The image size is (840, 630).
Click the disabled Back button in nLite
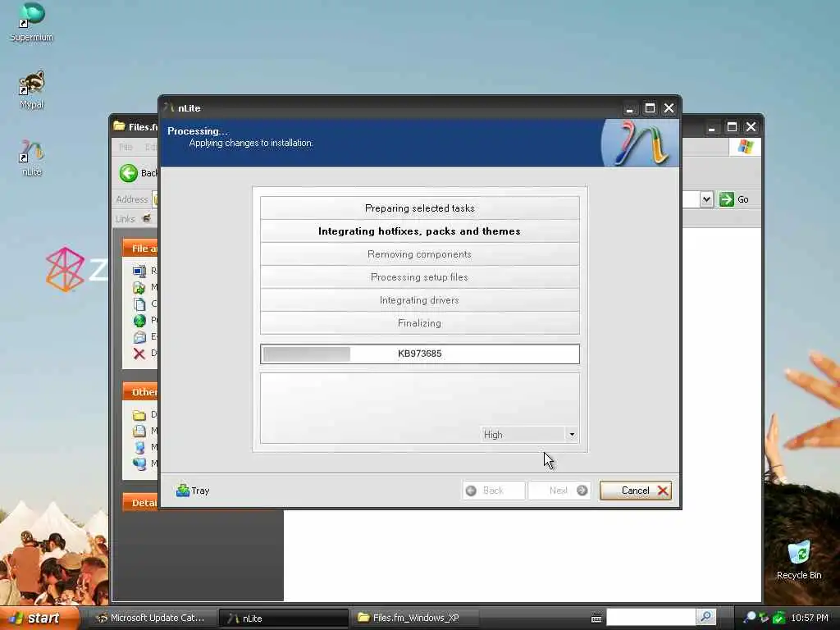493,491
